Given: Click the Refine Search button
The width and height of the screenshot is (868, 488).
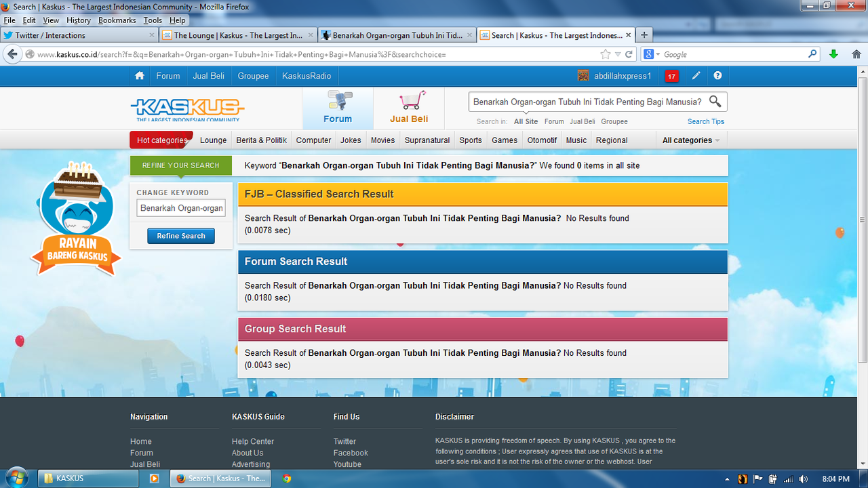Looking at the screenshot, I should click(x=181, y=236).
